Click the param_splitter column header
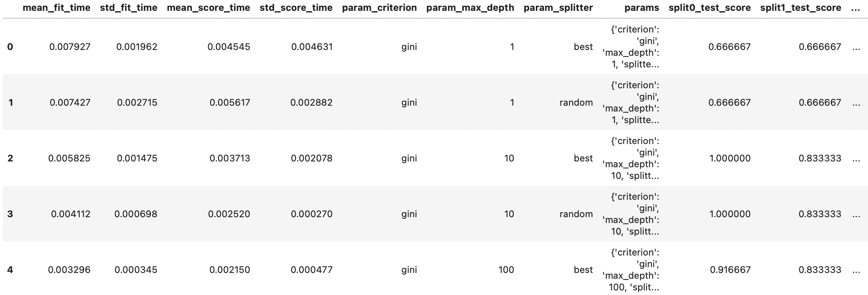 (x=558, y=8)
